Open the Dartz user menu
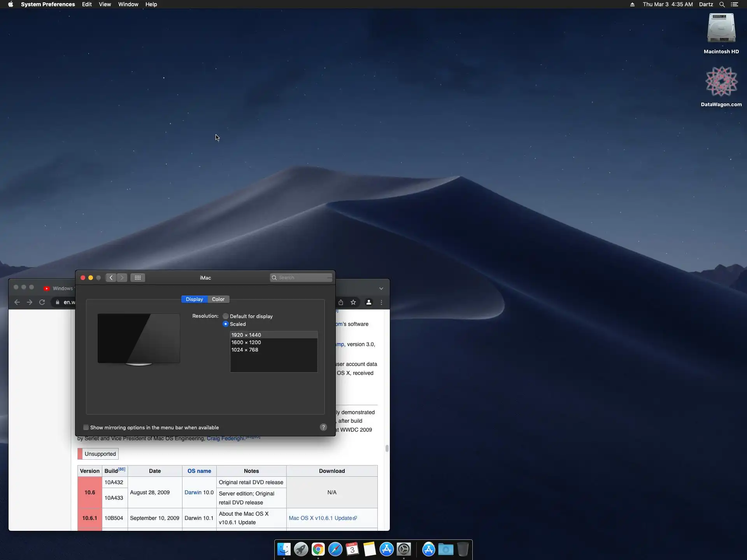Screen dimensions: 747x560 [x=706, y=4]
